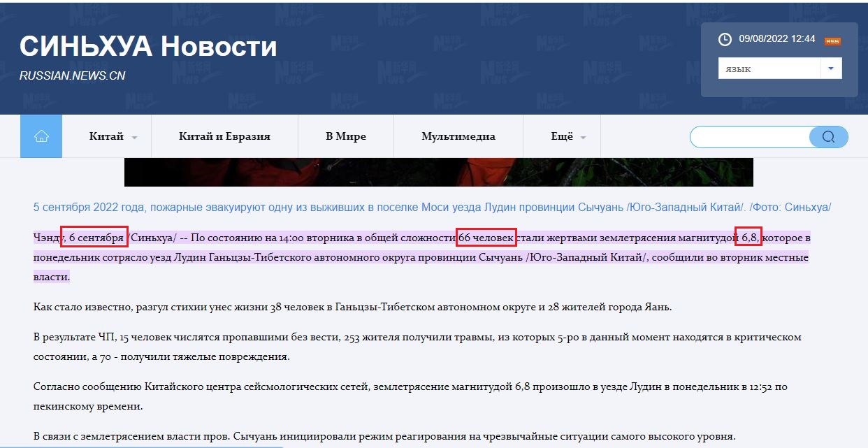The image size is (868, 448).
Task: Click the word "Чэнду" starting the article
Action: point(48,238)
